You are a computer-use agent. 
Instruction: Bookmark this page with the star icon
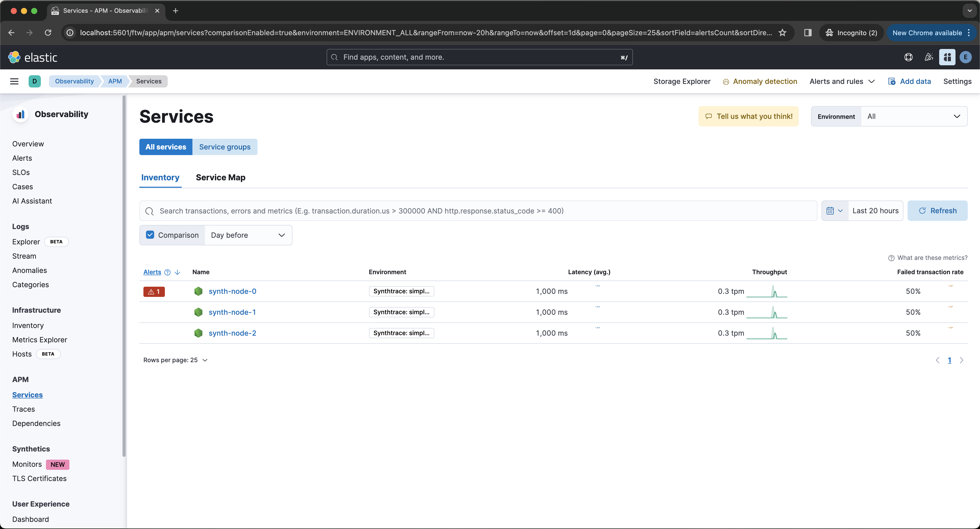tap(782, 33)
